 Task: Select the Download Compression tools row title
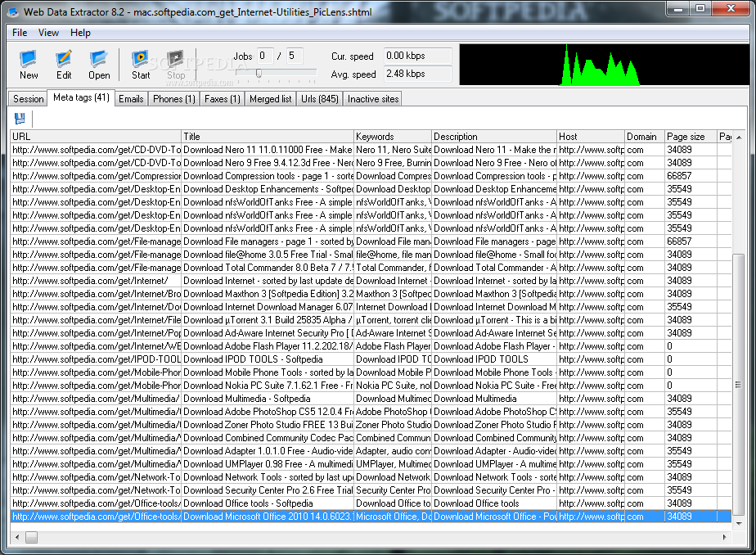tap(268, 175)
